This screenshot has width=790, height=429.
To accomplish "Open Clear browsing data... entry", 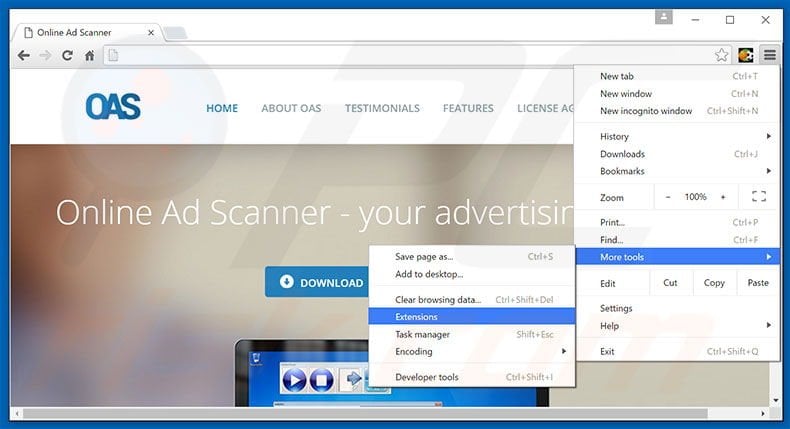I will [472, 300].
